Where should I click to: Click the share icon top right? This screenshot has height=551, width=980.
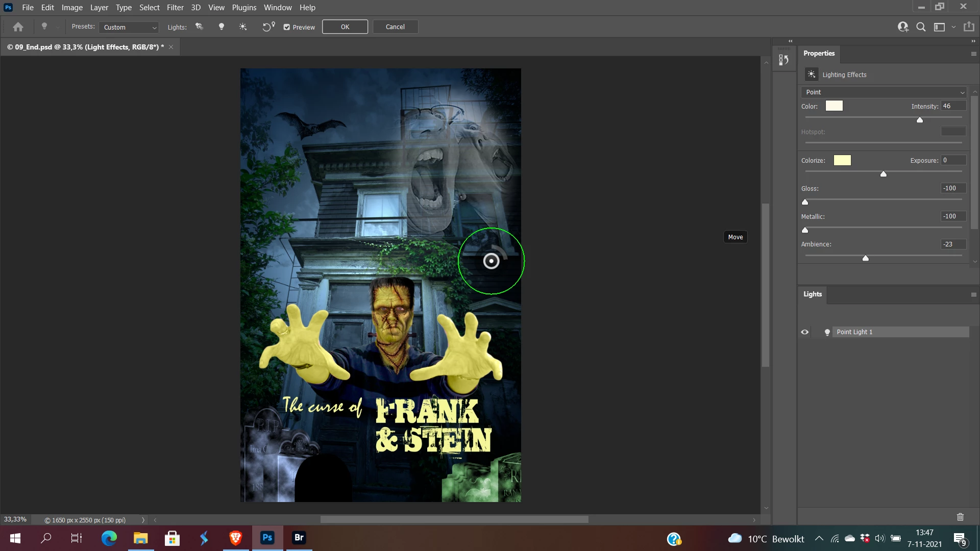click(968, 27)
